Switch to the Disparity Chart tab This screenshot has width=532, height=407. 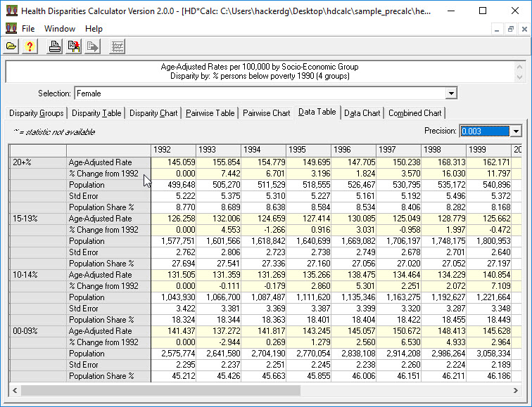[x=153, y=113]
